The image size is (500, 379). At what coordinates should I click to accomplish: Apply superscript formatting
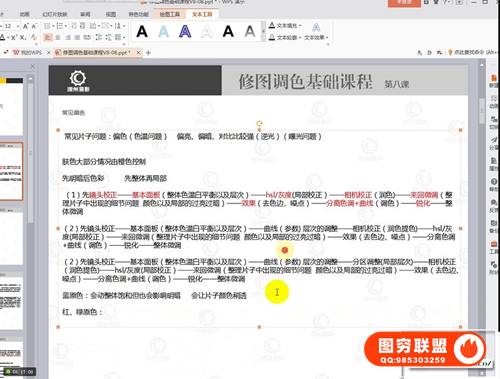click(14, 37)
